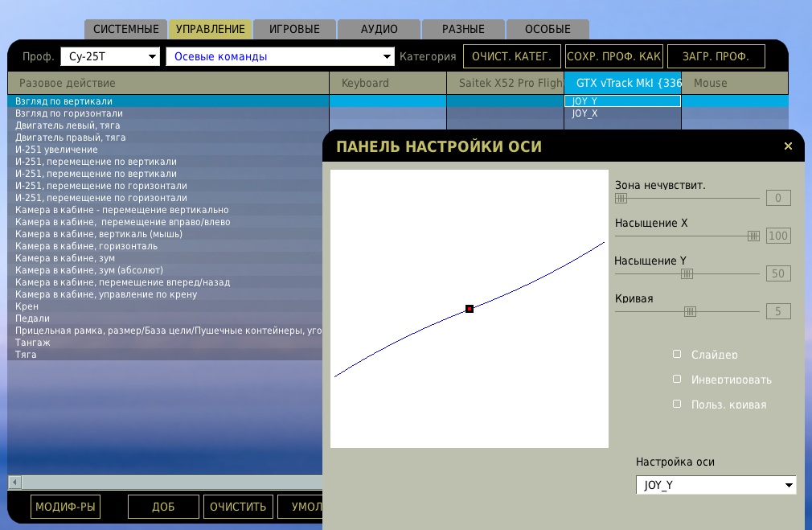Viewport: 812px width, 530px height.
Task: Select row Камера в кабине, управление по крену
Action: click(x=166, y=294)
